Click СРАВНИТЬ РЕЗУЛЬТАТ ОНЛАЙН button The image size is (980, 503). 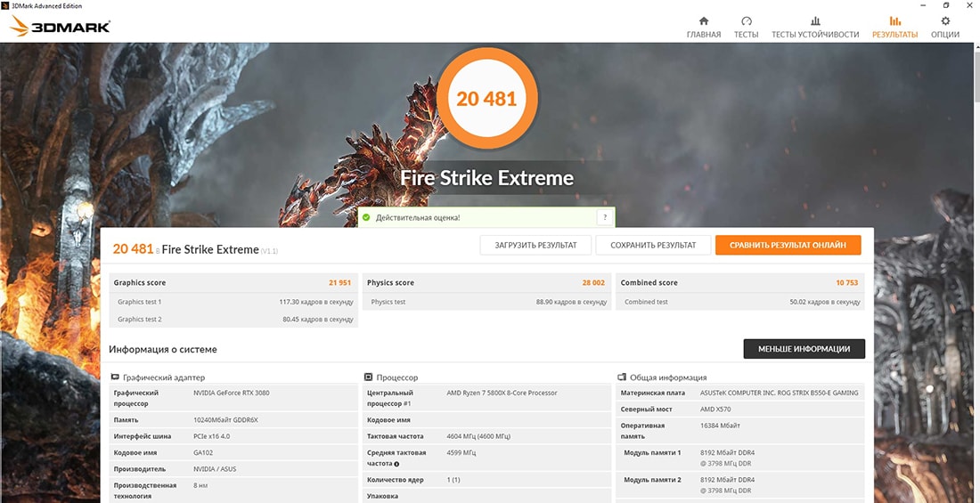coord(788,245)
